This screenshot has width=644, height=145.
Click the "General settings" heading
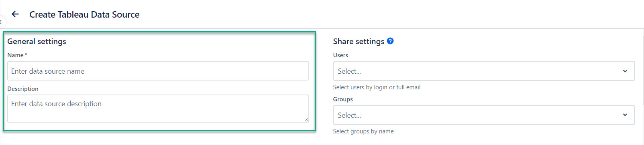pos(37,41)
